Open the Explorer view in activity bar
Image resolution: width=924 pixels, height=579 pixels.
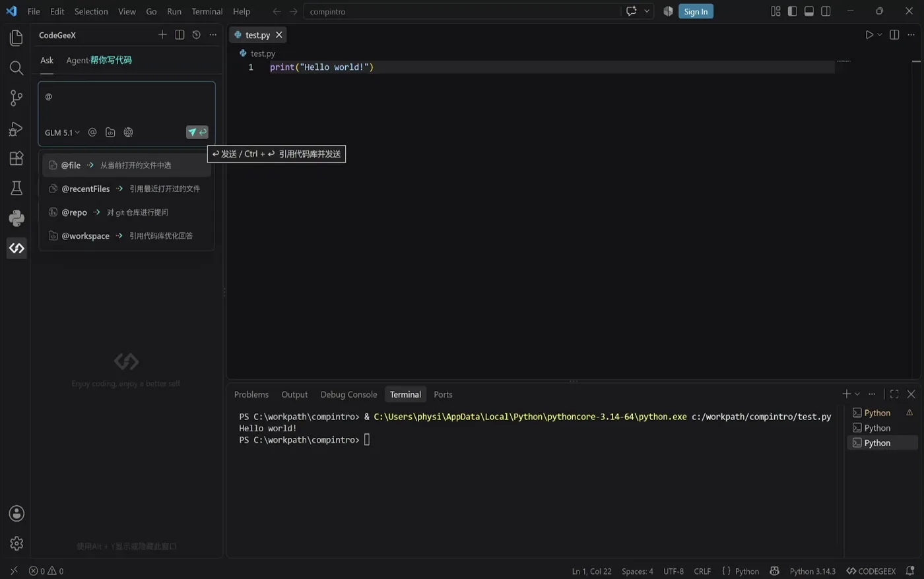click(16, 38)
